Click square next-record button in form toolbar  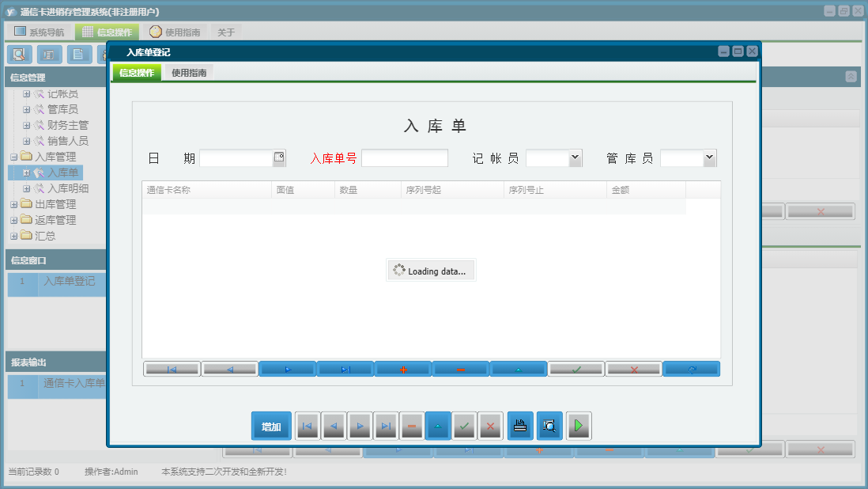[359, 426]
